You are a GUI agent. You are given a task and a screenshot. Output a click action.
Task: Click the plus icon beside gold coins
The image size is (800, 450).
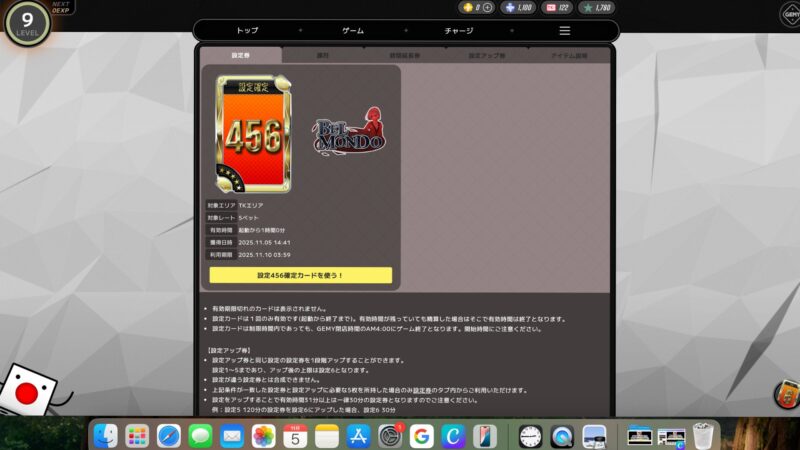coord(487,8)
